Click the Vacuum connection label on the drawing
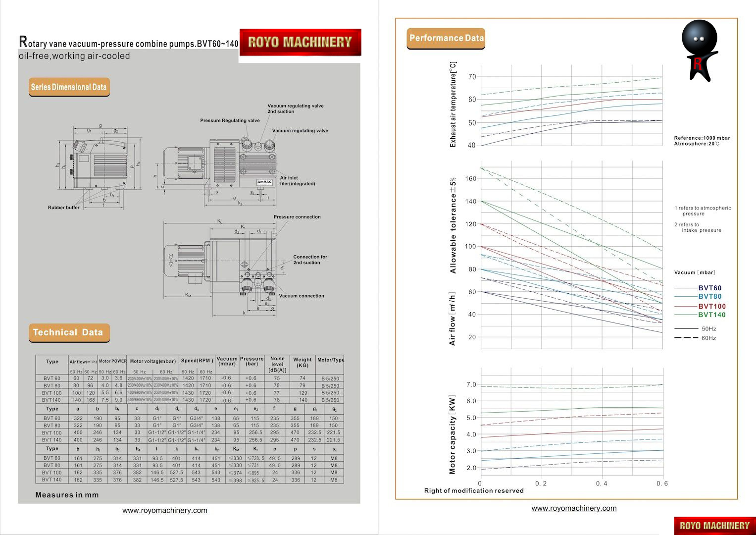 point(301,296)
